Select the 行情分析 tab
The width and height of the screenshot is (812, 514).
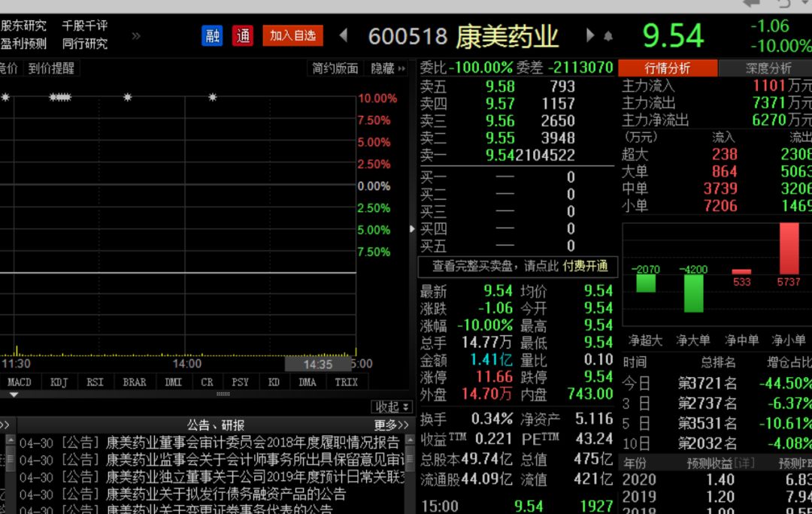(668, 68)
